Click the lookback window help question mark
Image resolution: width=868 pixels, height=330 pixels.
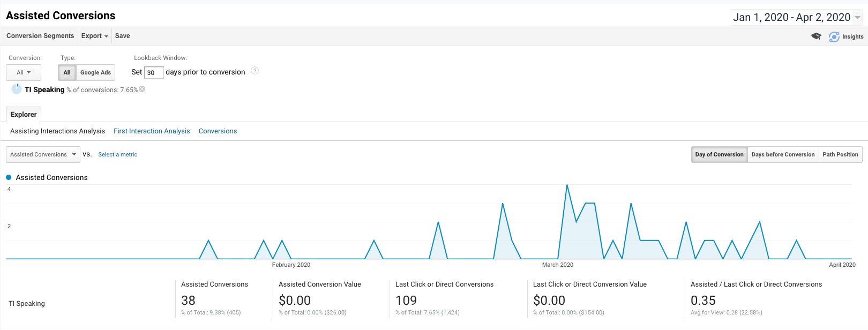coord(255,71)
